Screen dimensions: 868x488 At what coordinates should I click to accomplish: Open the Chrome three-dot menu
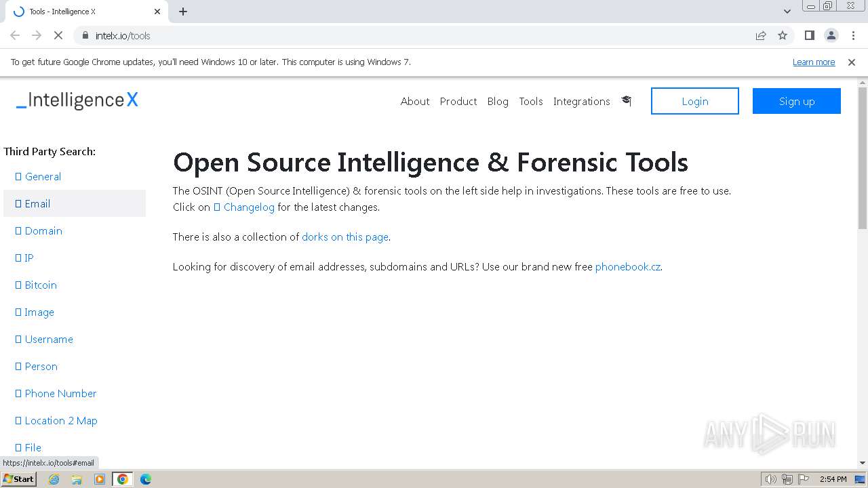pos(852,35)
